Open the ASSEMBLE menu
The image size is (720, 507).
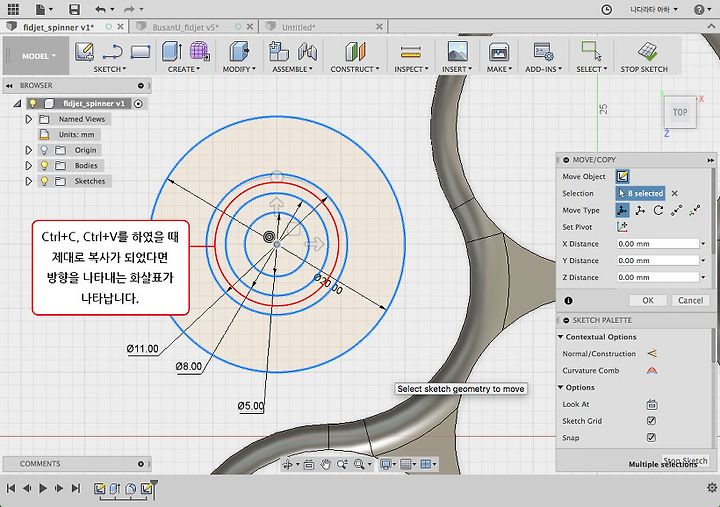pos(292,69)
